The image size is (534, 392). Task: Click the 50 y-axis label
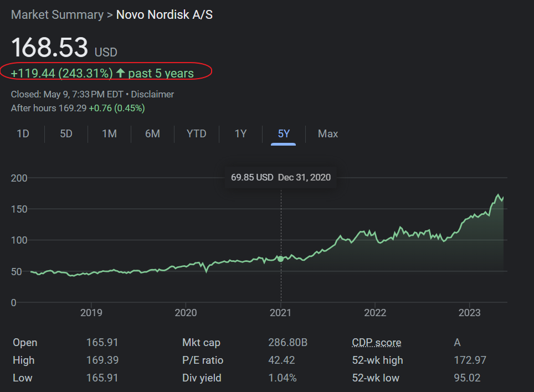click(x=17, y=272)
